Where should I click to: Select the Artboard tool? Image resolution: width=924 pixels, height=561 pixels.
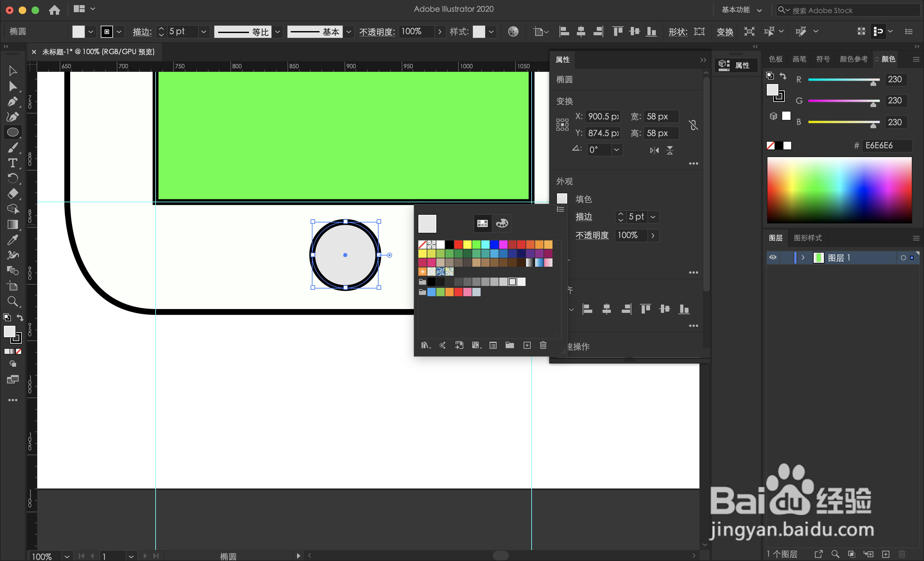coord(13,286)
